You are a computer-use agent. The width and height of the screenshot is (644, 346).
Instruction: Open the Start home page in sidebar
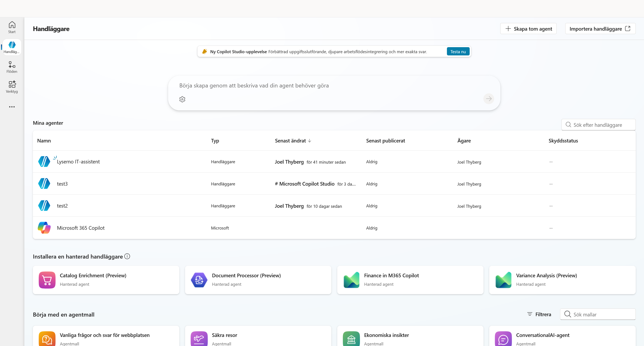pos(12,27)
